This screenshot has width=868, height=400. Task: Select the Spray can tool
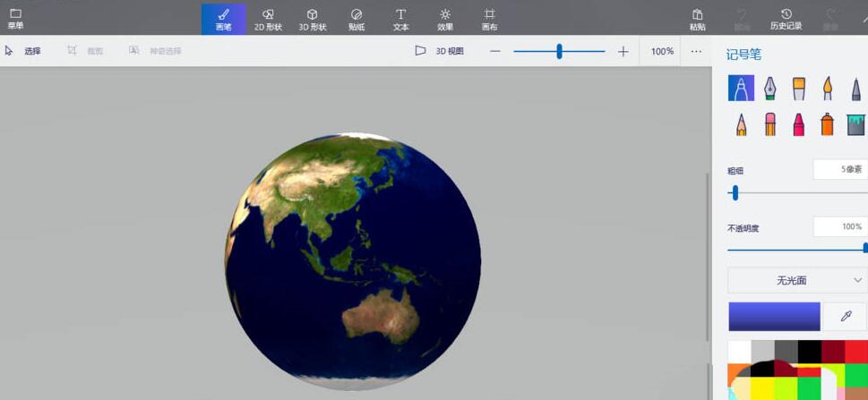(827, 123)
